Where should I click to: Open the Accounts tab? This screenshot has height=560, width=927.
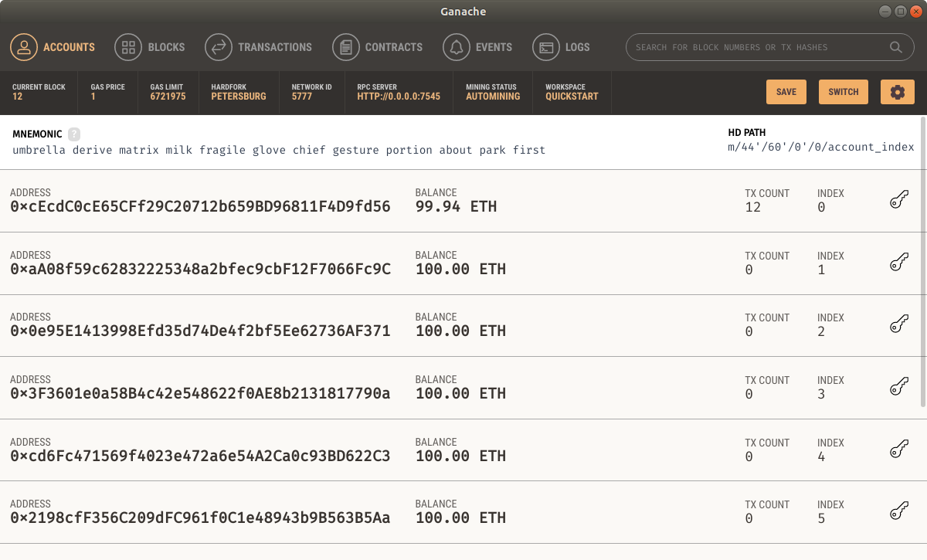[x=53, y=47]
